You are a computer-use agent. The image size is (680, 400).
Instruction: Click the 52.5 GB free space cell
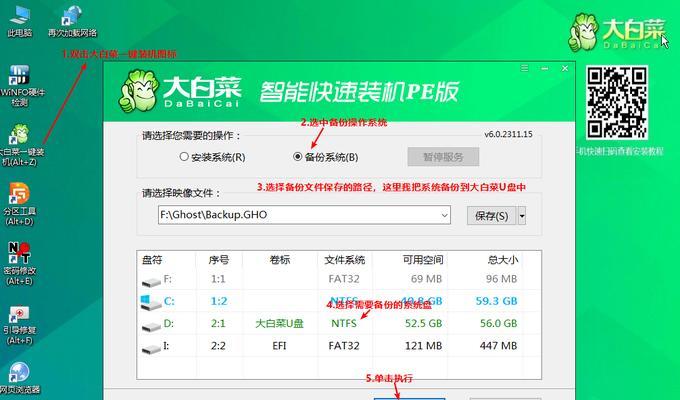pyautogui.click(x=423, y=323)
